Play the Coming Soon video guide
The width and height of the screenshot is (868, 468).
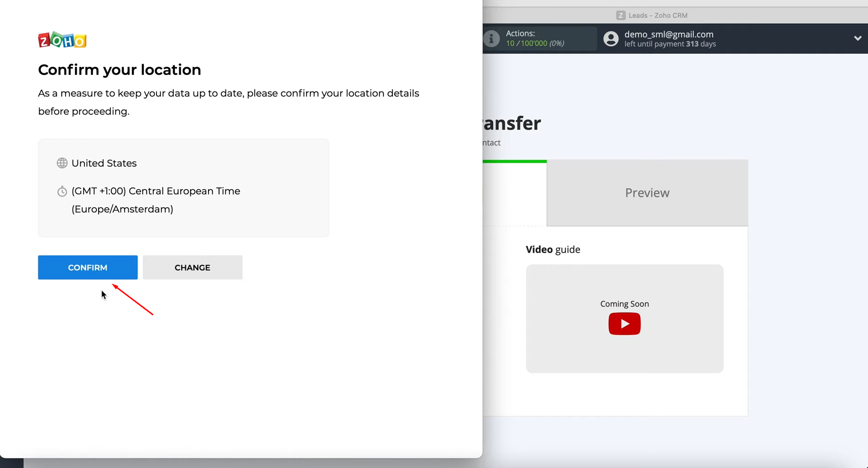pos(624,324)
